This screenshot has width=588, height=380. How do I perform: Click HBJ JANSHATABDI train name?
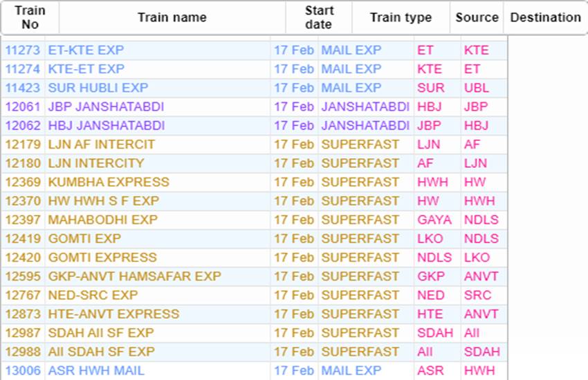point(107,126)
